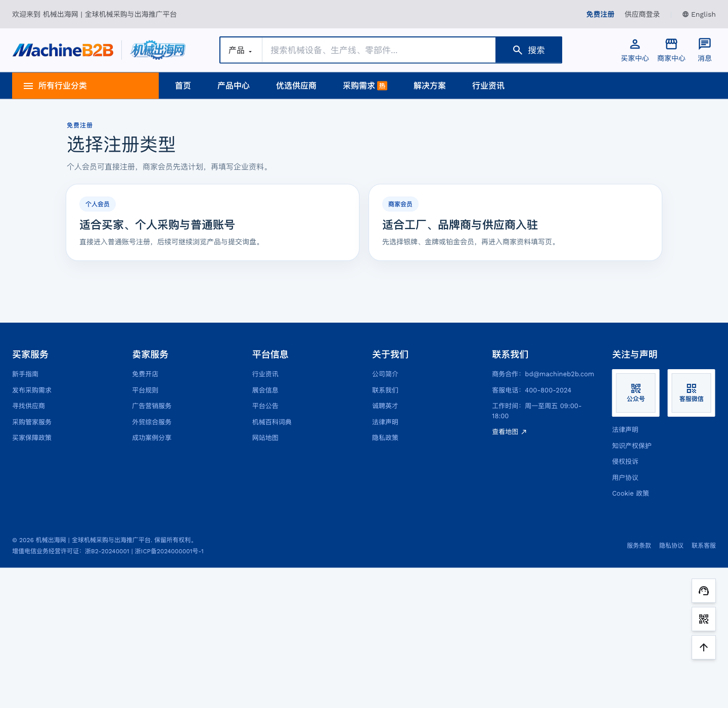This screenshot has width=728, height=708.
Task: Click the 搜索 search button
Action: (529, 50)
